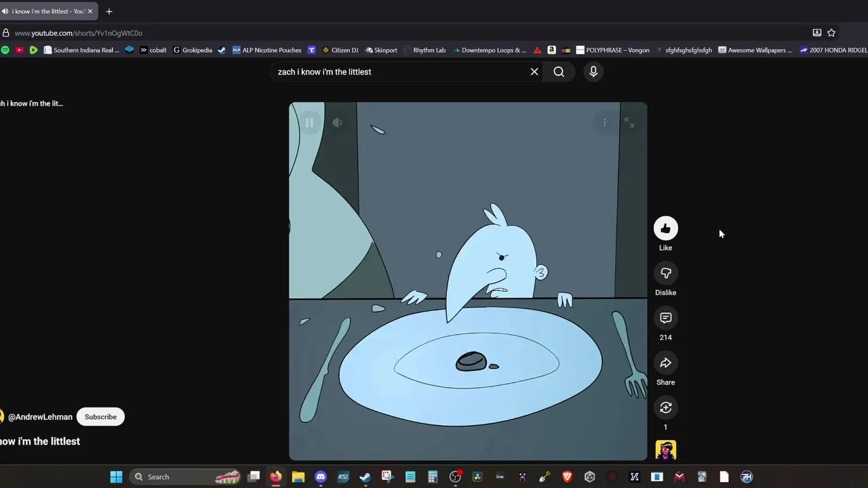Open the cobalt bookmark
The height and width of the screenshot is (488, 868).
coord(153,50)
